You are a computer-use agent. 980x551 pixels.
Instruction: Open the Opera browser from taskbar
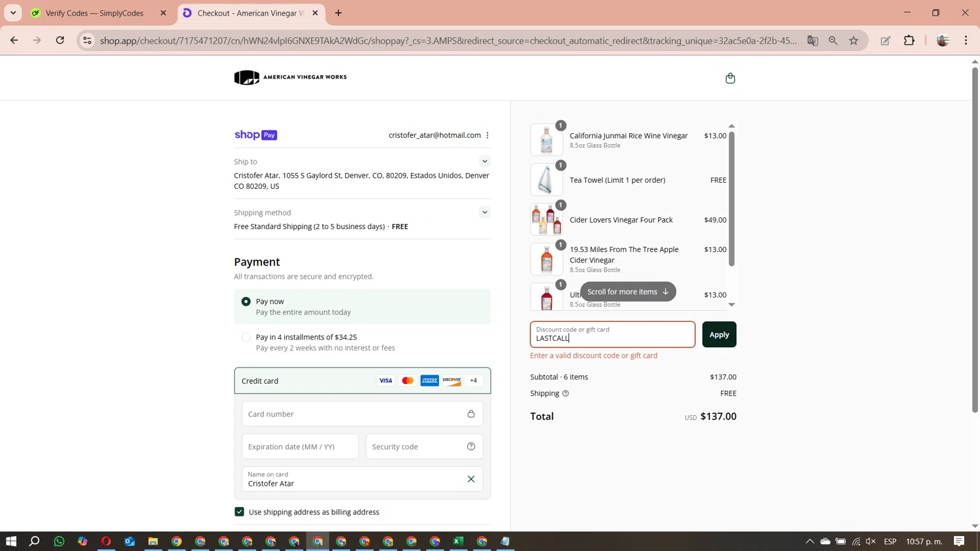106,541
